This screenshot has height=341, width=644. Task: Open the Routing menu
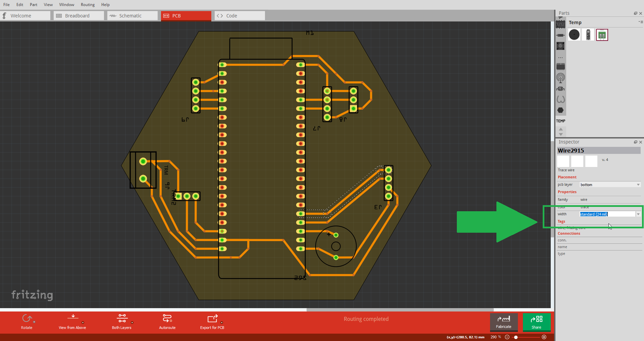coord(88,5)
